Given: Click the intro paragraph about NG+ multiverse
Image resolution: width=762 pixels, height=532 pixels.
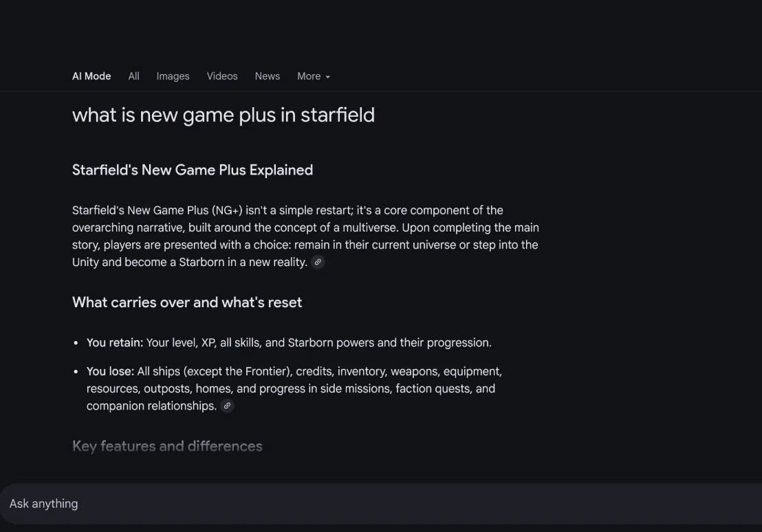Looking at the screenshot, I should click(305, 236).
